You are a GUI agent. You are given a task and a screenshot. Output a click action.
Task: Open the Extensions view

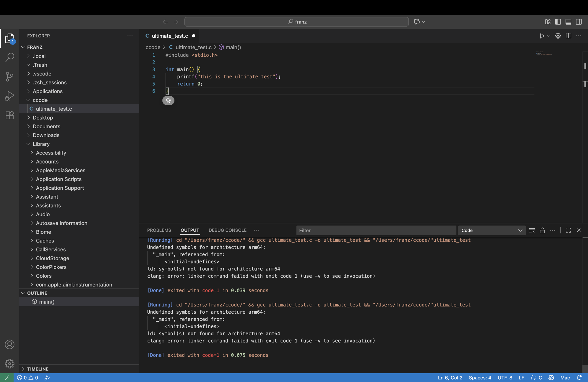pos(9,115)
